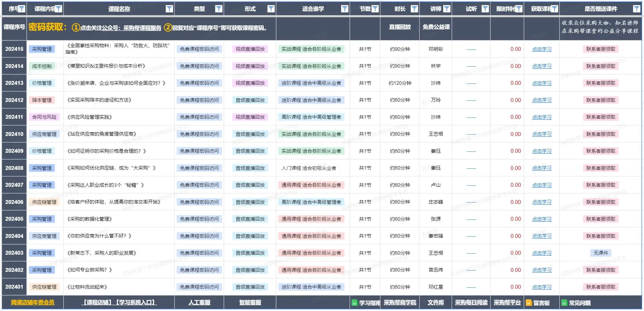Open the 适合谁学 filter dropdown
The image size is (644, 311).
(345, 9)
